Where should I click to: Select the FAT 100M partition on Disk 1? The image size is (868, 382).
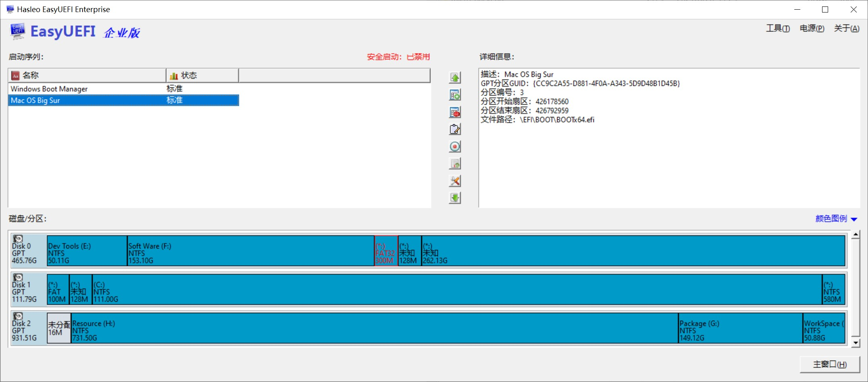[58, 289]
